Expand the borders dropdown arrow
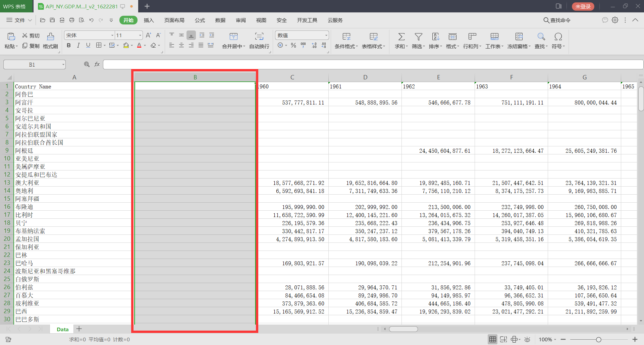Screen dimensions: 644x345 click(105, 46)
